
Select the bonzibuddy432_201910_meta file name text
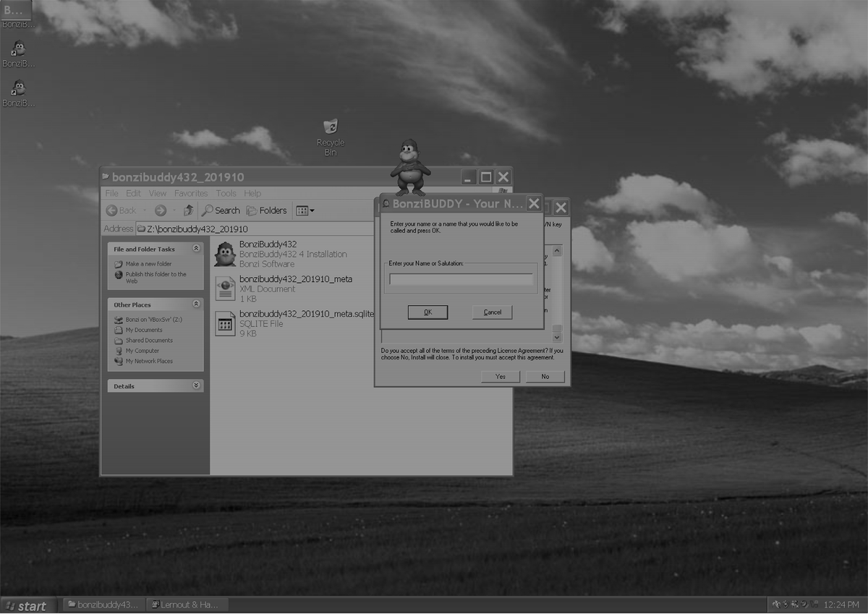pyautogui.click(x=296, y=279)
